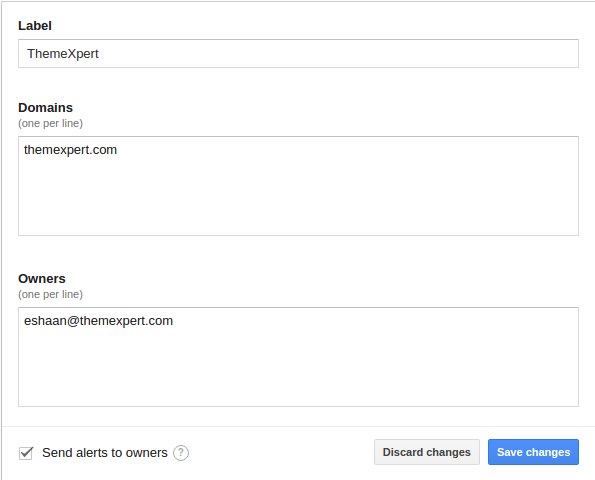Click the "(one per line)" hint under Domains

click(x=50, y=123)
